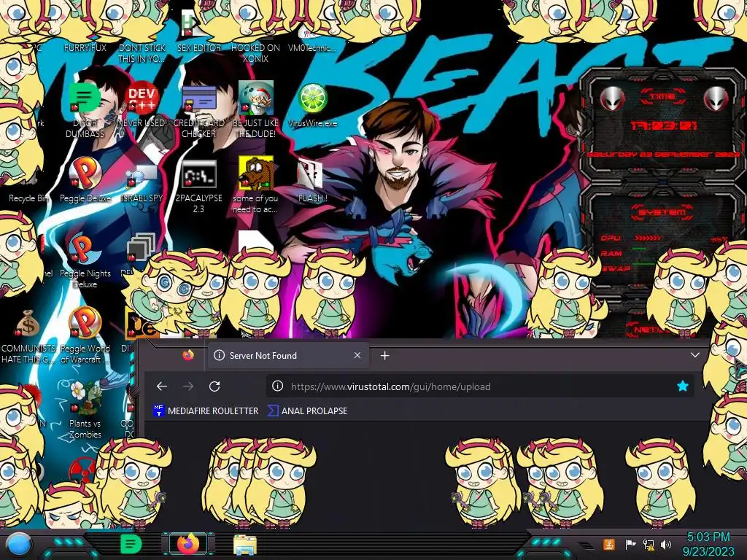Open CREDIT CARD CHECKER shortcut
The image size is (747, 560).
point(198,110)
